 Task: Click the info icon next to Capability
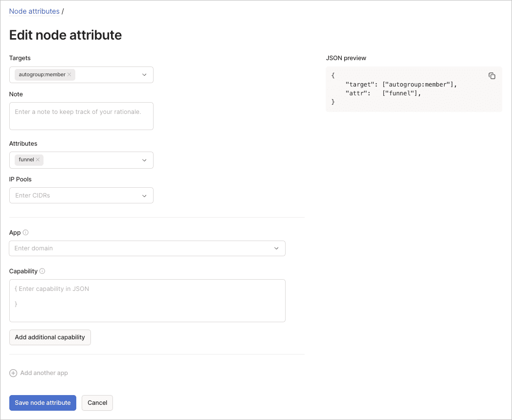(43, 271)
